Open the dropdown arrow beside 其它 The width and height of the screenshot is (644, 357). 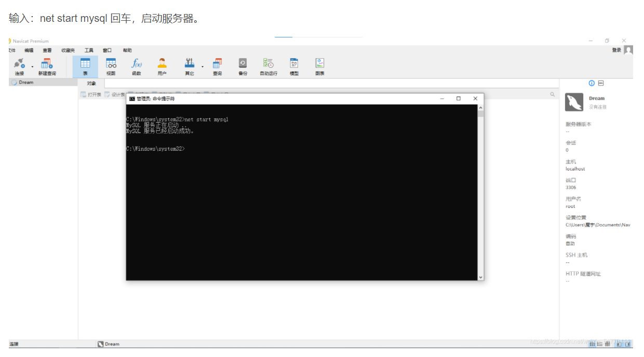pyautogui.click(x=203, y=67)
